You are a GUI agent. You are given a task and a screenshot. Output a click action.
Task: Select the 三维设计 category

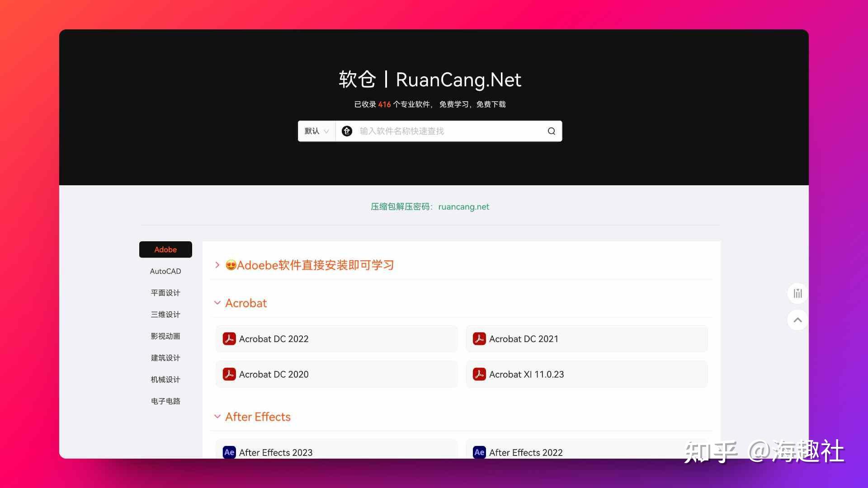[x=165, y=314]
